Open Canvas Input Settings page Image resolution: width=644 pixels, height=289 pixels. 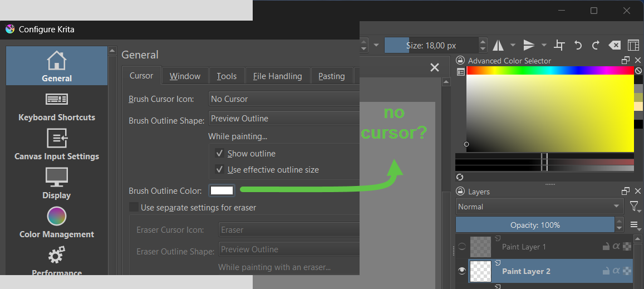click(56, 145)
